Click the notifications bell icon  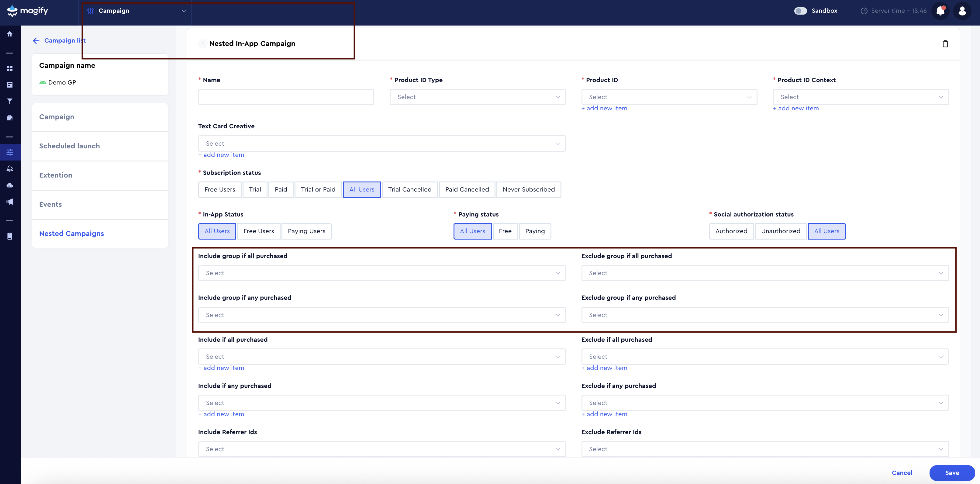940,11
